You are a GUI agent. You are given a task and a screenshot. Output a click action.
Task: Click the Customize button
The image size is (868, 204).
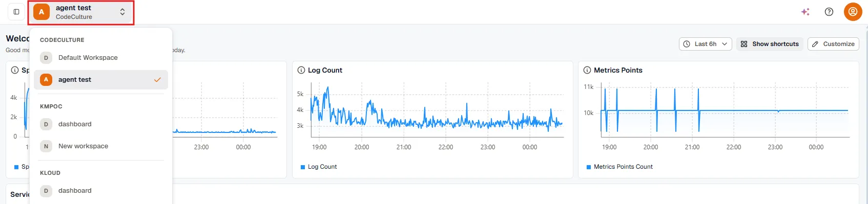833,44
